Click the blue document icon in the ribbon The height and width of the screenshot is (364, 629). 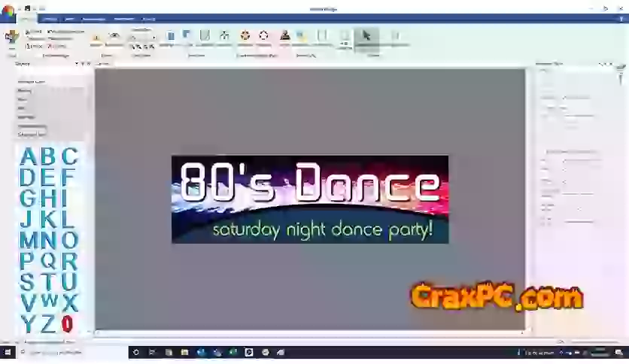[171, 36]
